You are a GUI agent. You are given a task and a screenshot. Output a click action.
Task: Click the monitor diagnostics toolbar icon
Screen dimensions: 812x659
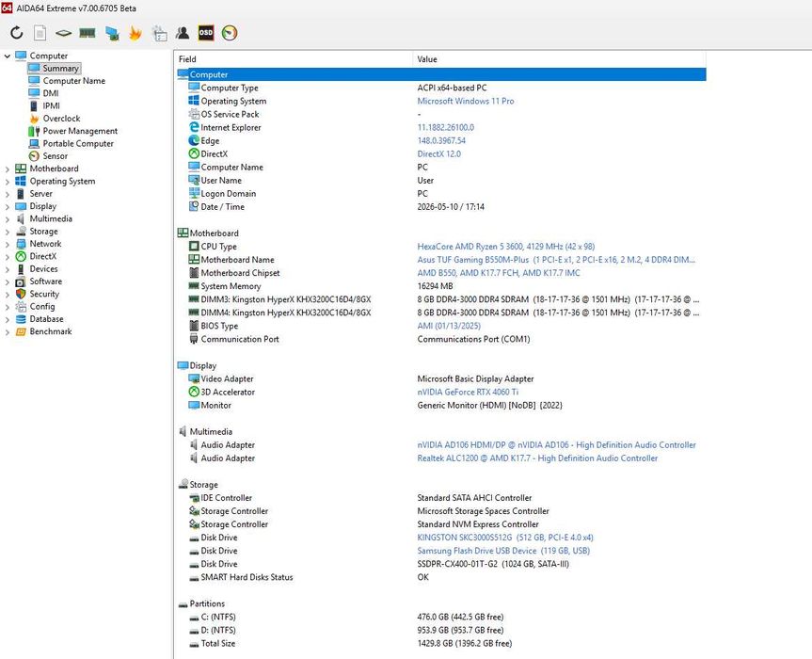[x=112, y=33]
